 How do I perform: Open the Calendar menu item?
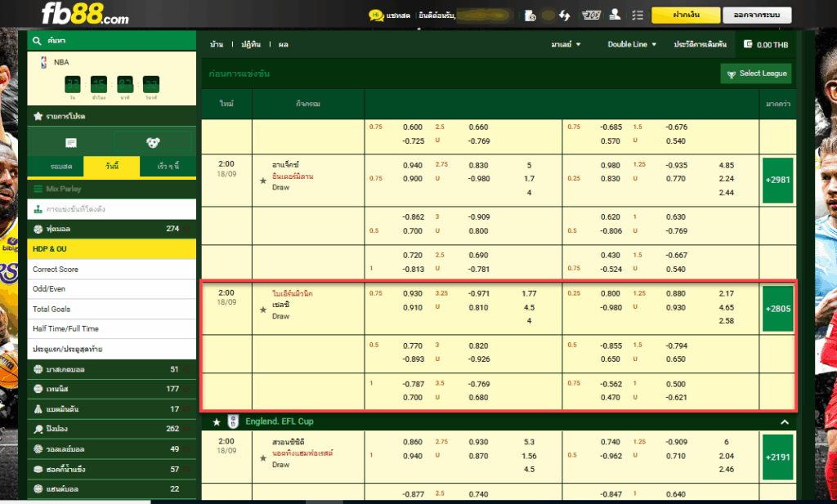(x=251, y=44)
